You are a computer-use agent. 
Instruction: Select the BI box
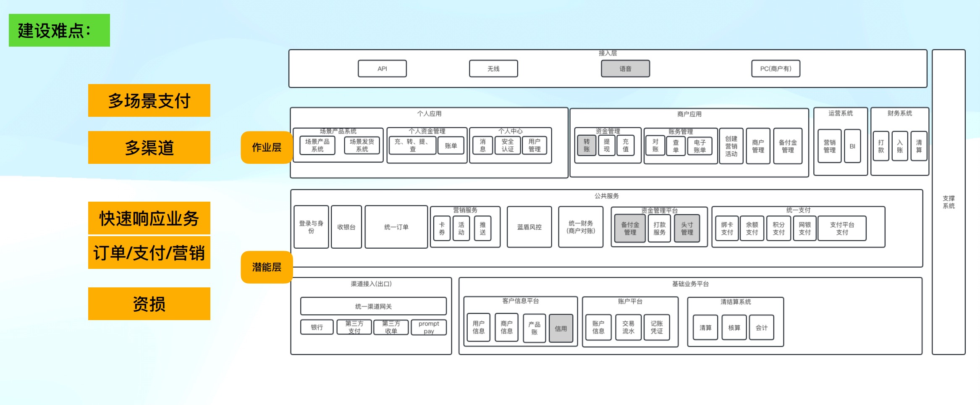click(852, 146)
